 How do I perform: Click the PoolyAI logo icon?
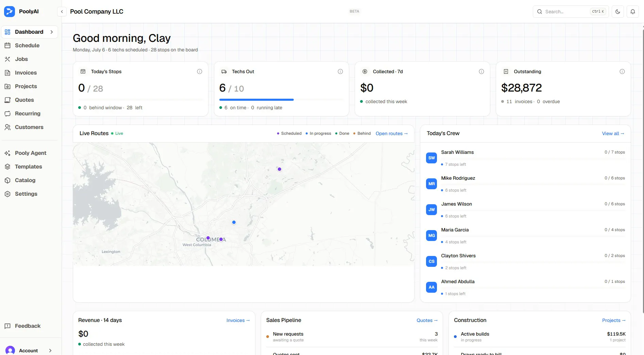pyautogui.click(x=9, y=11)
